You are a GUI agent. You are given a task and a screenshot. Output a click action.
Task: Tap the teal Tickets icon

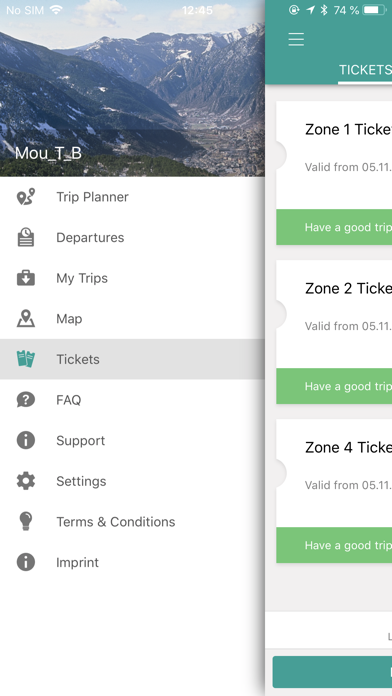[x=26, y=359]
